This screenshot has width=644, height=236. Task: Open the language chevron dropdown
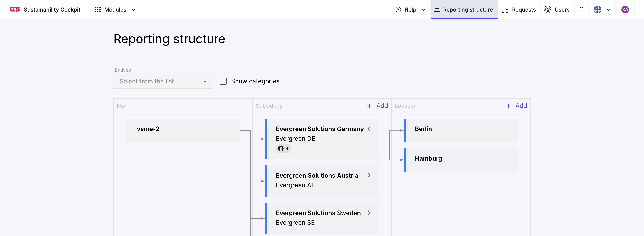pos(608,10)
